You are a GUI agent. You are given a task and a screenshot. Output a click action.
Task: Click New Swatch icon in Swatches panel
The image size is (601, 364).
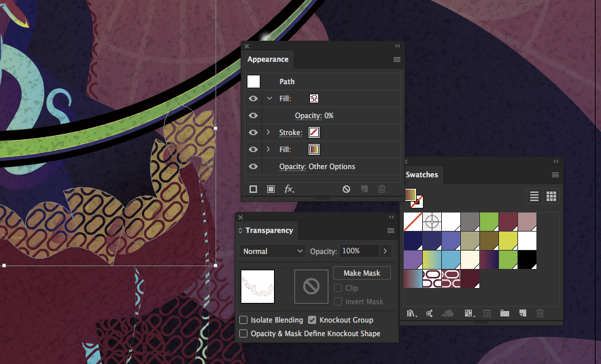522,313
